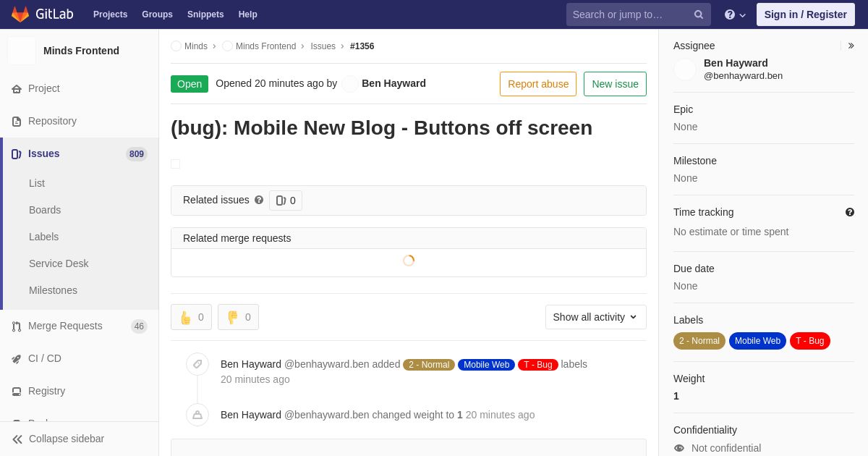
Task: Open the Help menu in the top bar
Action: 248,14
